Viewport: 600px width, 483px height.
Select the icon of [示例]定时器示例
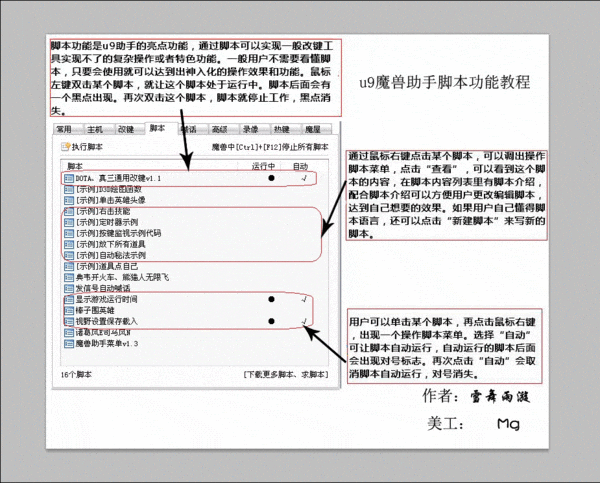tap(69, 222)
